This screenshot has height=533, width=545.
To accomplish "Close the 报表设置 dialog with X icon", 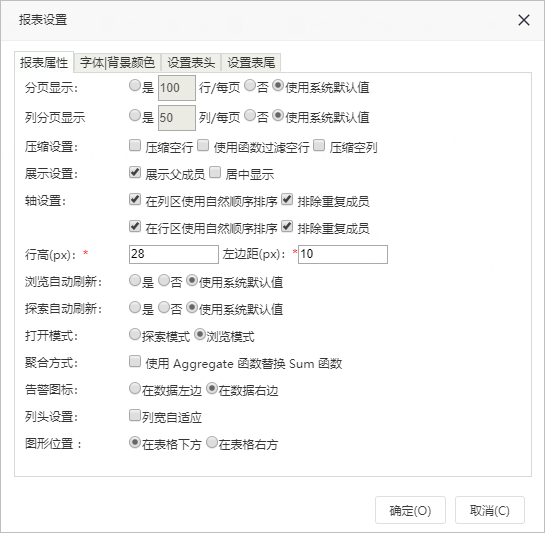I will click(x=524, y=20).
